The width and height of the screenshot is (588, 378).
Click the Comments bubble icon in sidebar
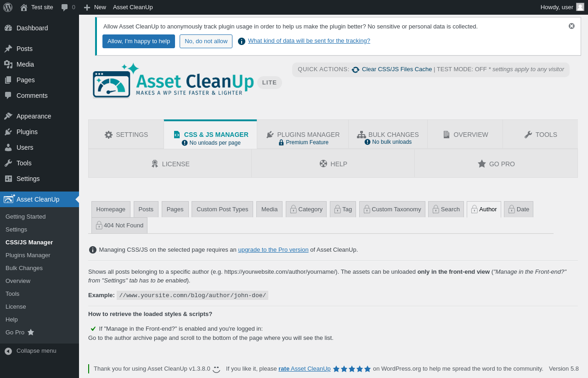(8, 96)
